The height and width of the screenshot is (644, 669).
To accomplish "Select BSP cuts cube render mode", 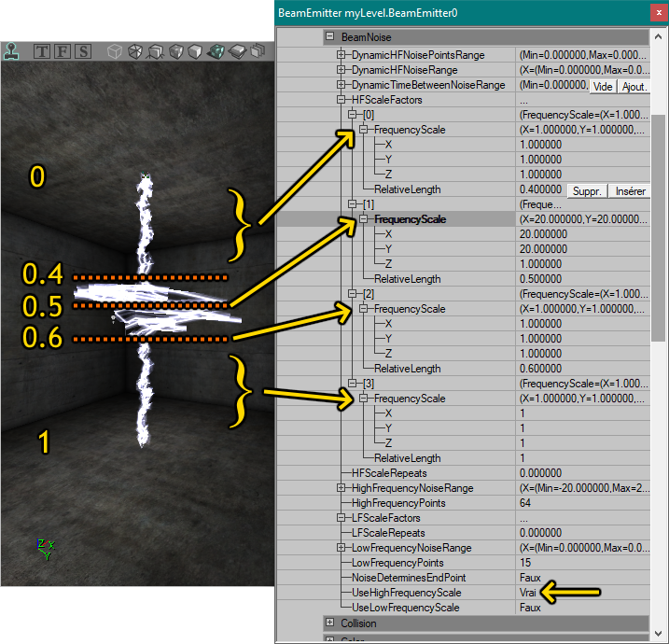I will pyautogui.click(x=175, y=51).
